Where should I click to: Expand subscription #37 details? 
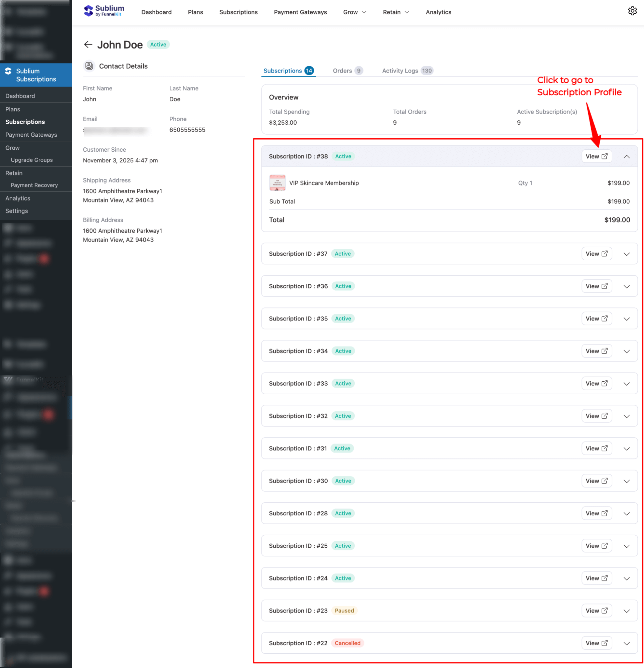click(627, 254)
